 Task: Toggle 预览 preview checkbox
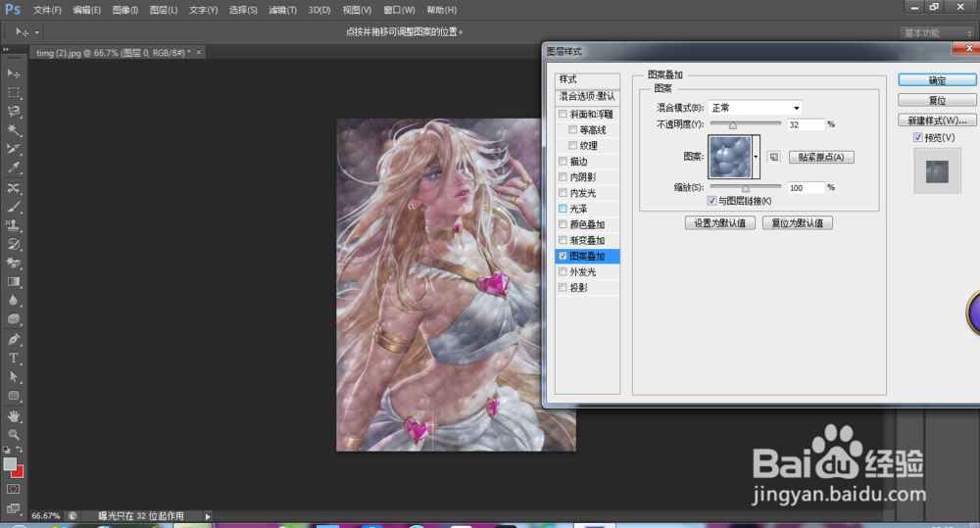point(918,137)
